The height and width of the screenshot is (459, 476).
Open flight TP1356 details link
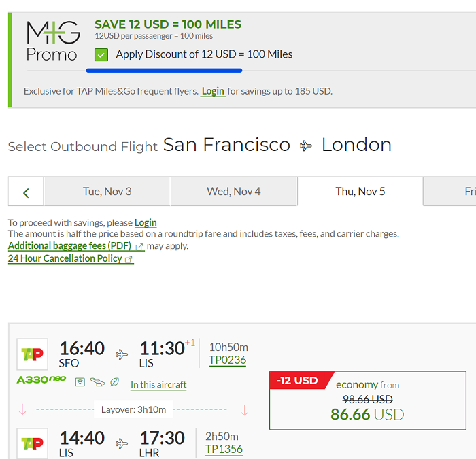pyautogui.click(x=224, y=449)
